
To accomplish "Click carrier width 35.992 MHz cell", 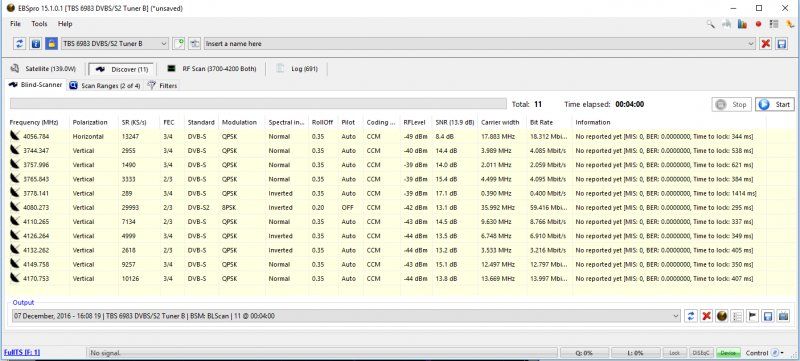I will (x=498, y=208).
